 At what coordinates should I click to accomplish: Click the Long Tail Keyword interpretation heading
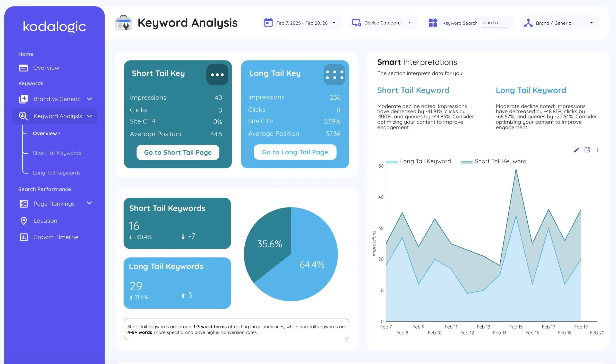click(x=531, y=90)
